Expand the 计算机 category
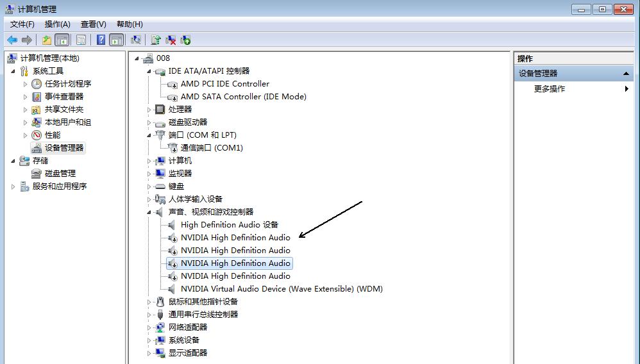Viewport: 640px width, 364px height. pos(149,161)
